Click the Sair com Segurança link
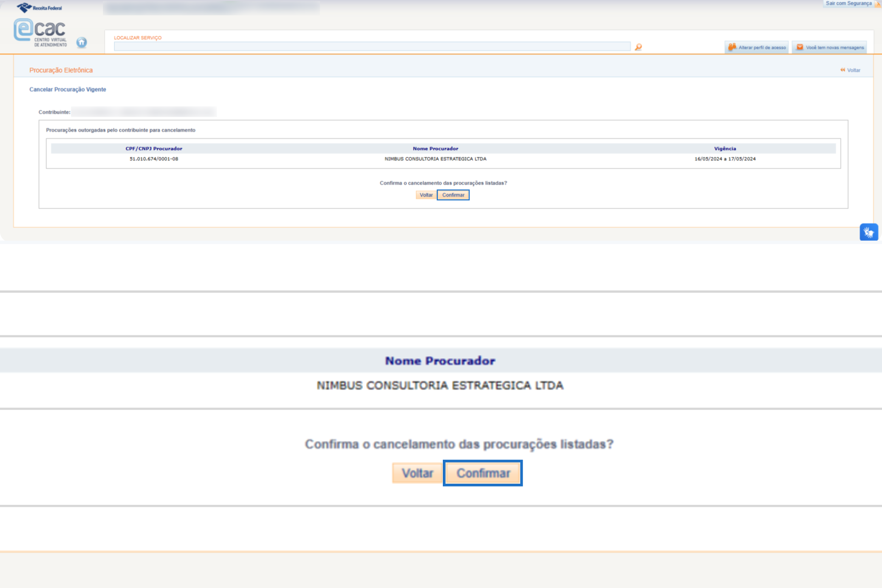 pos(848,3)
